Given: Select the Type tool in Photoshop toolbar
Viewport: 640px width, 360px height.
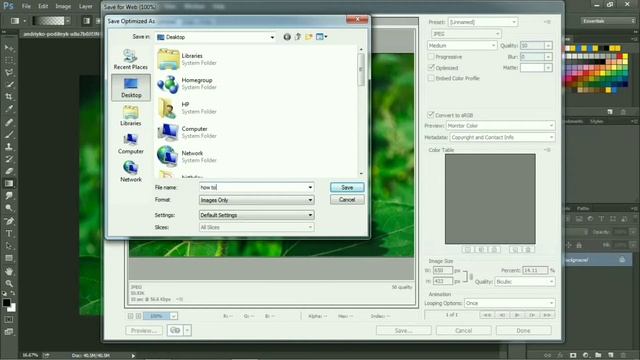Looking at the screenshot, I should (x=9, y=233).
